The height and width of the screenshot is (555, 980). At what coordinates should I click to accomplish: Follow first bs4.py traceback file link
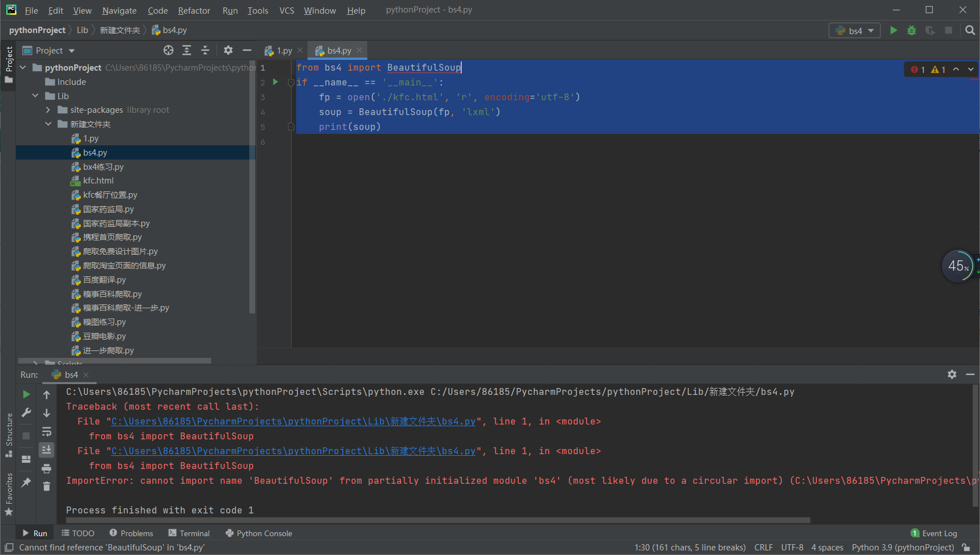click(293, 422)
